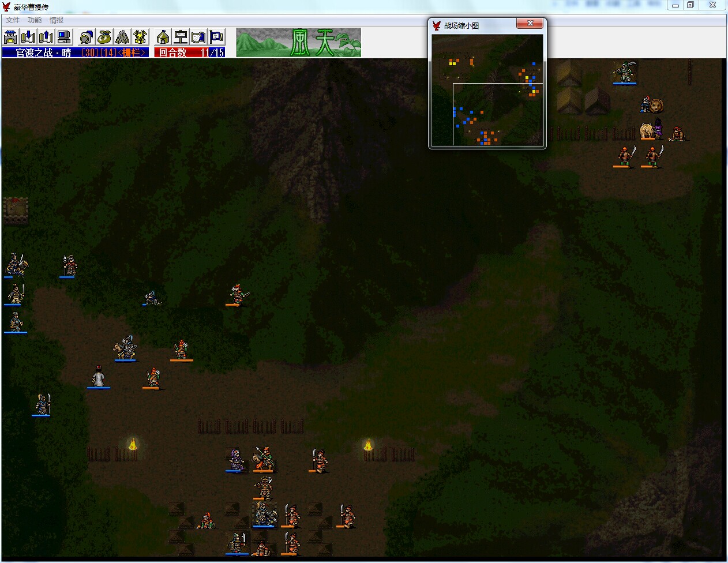Click the helmet unit info icon
Image resolution: width=728 pixels, height=563 pixels.
(x=87, y=37)
